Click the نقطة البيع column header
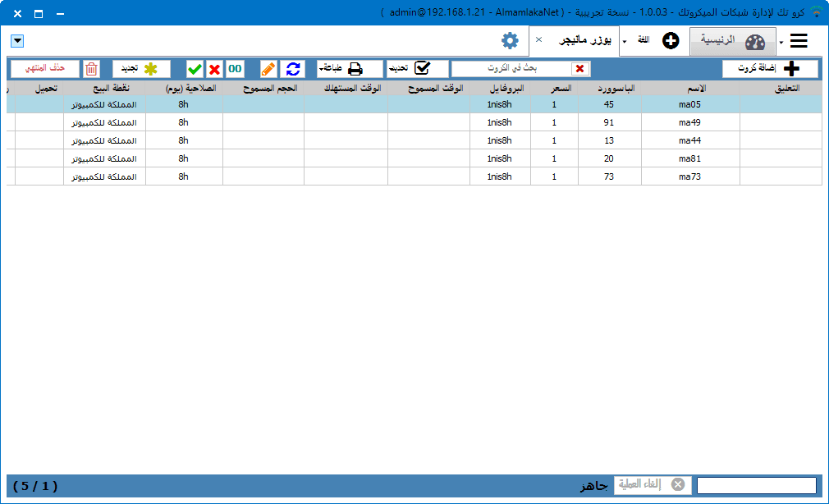 [x=105, y=89]
